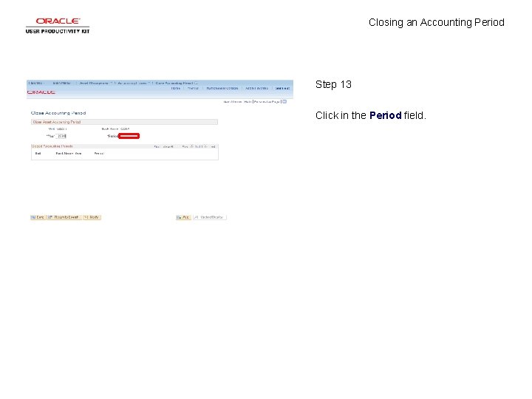Open the MultiChannel Console link
This screenshot has height=399, width=532.
(222, 88)
